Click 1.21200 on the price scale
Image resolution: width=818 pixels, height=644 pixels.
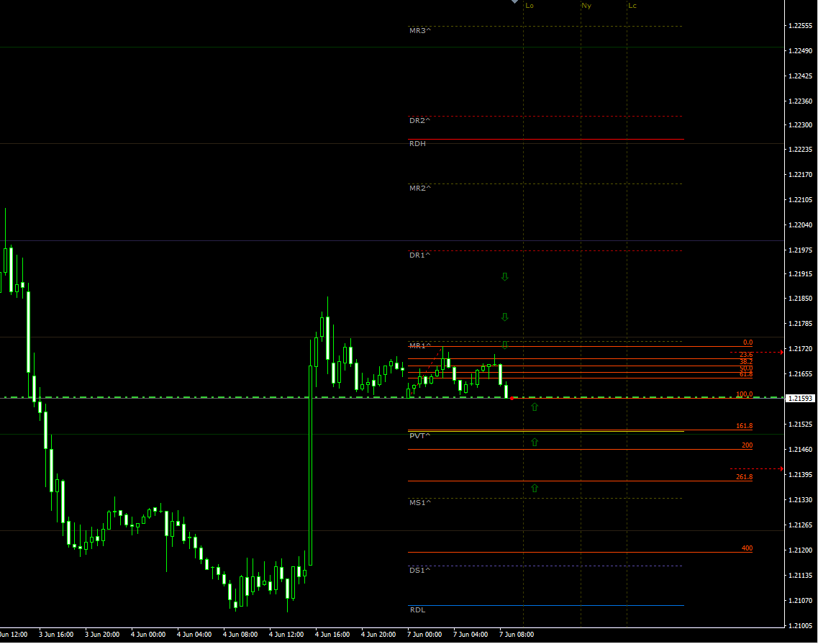tap(800, 550)
